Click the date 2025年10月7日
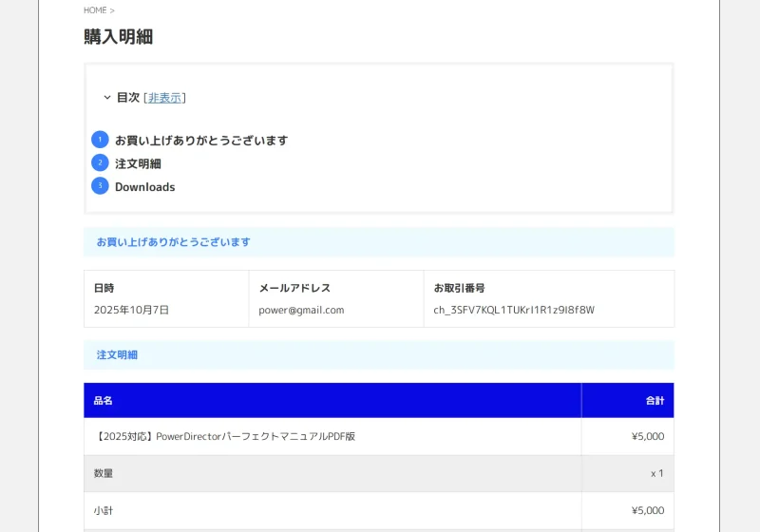The height and width of the screenshot is (532, 760). [131, 310]
